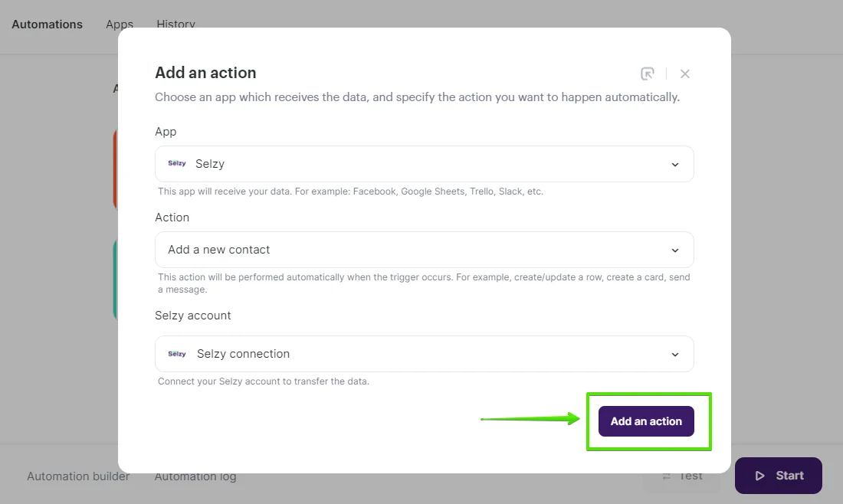Click the pop-out arrow icon in dialog header

pos(648,73)
